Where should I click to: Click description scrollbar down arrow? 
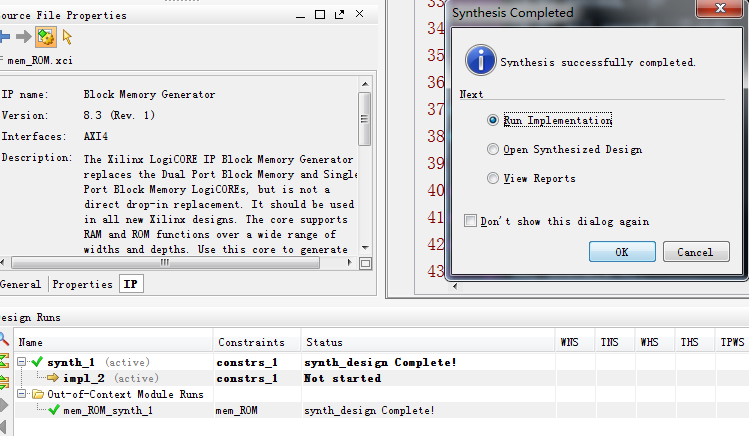click(x=365, y=247)
